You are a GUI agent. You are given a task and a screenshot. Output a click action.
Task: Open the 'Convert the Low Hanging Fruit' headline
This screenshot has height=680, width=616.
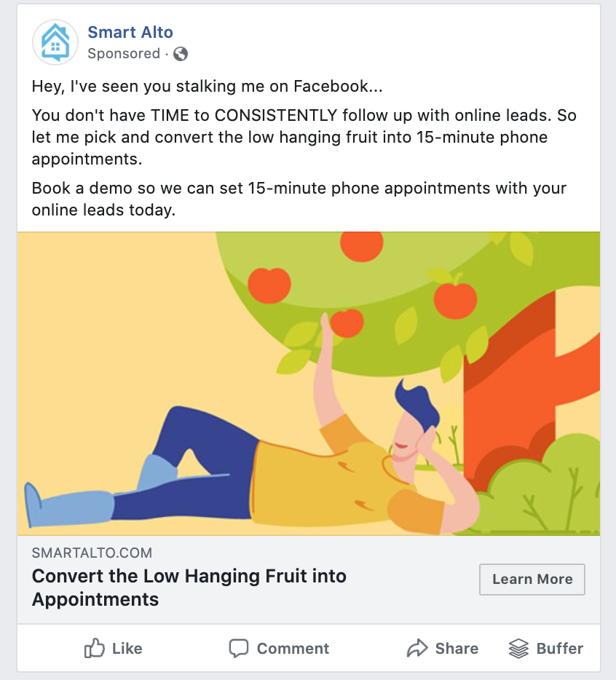tap(189, 588)
